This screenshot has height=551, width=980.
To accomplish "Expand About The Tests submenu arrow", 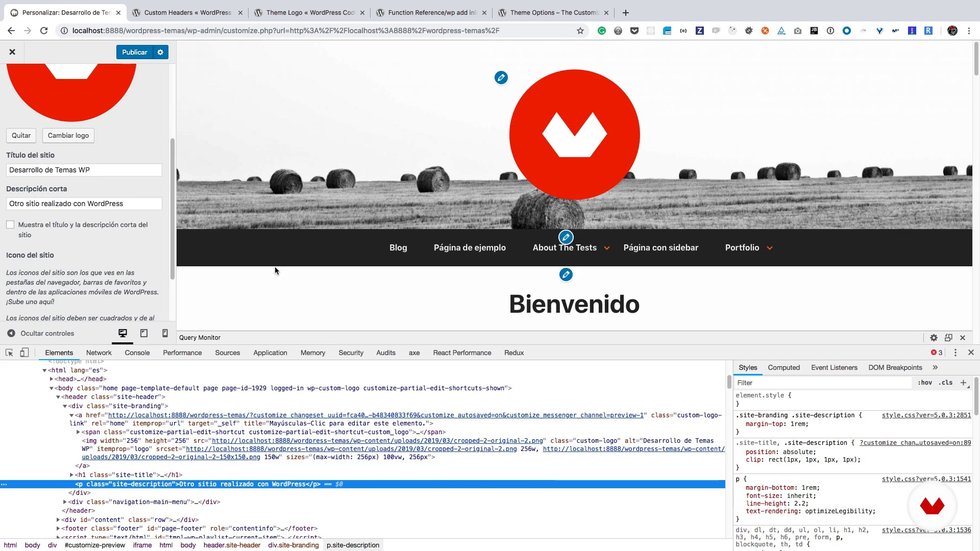I will pyautogui.click(x=607, y=248).
